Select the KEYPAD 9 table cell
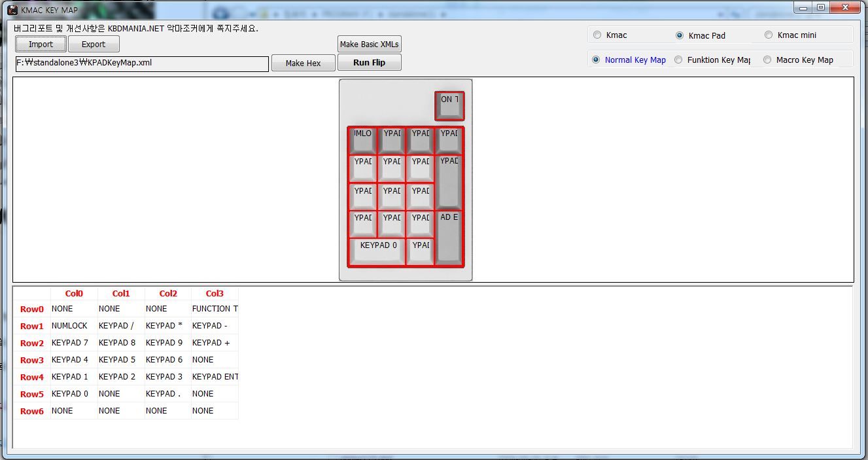This screenshot has width=868, height=460. [x=167, y=343]
